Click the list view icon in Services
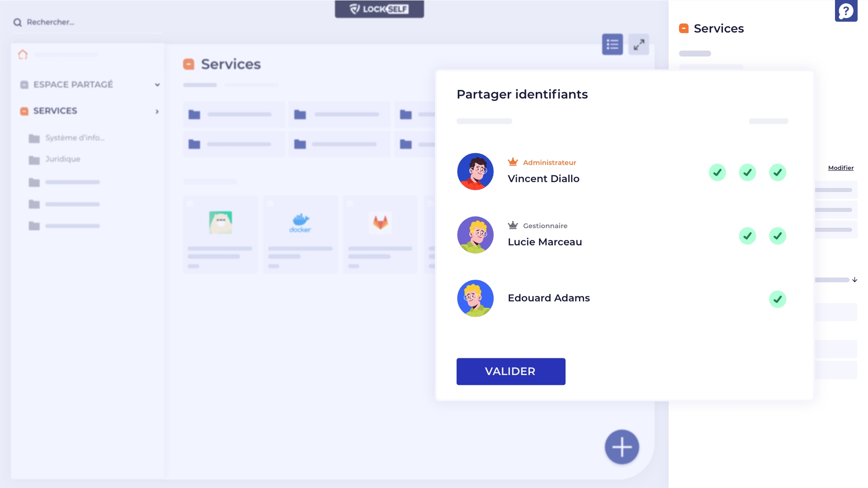Screen dimensions: 868x488 point(612,44)
